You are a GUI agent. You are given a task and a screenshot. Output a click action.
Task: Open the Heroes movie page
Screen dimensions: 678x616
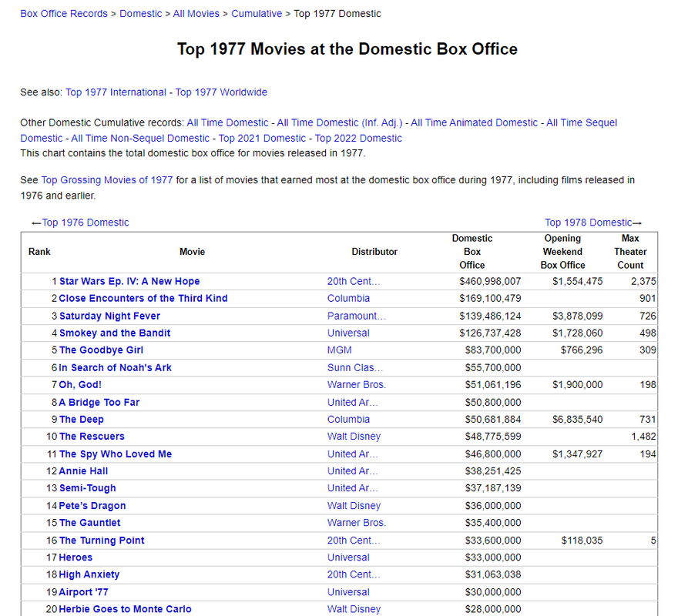coord(76,557)
